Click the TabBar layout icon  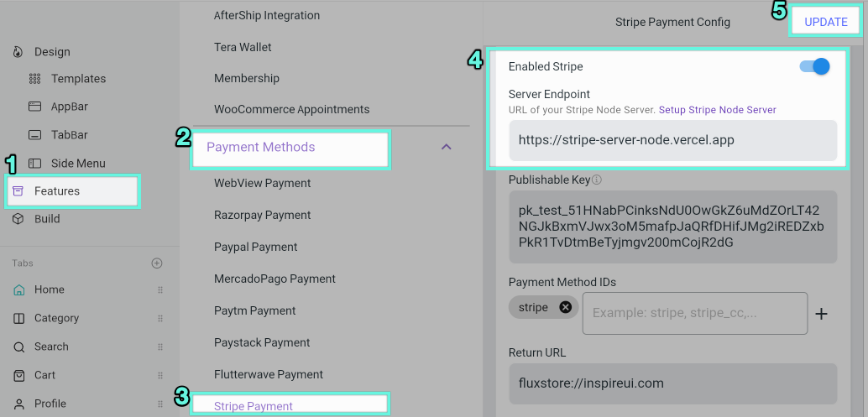(35, 135)
